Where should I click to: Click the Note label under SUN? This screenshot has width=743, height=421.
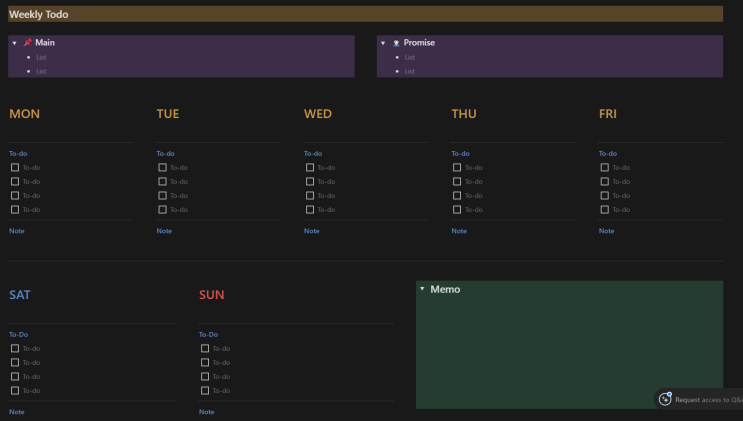206,412
